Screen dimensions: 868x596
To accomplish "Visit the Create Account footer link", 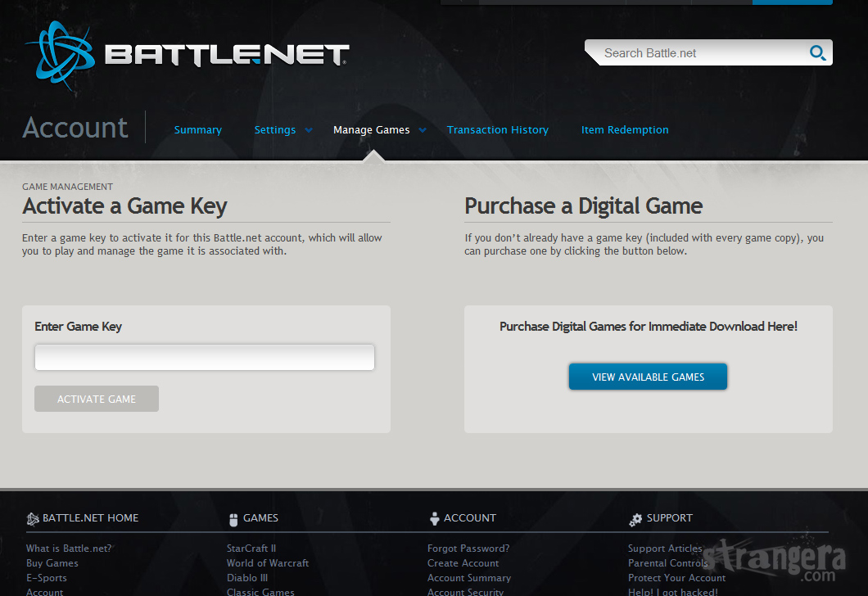I will 463,563.
